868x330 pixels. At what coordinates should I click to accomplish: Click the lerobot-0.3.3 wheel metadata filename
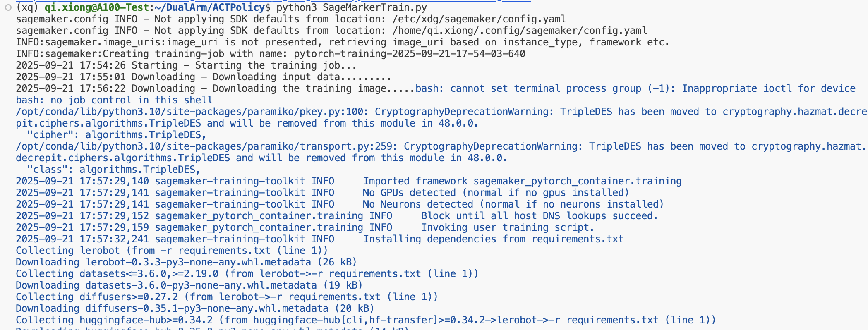tap(198, 262)
